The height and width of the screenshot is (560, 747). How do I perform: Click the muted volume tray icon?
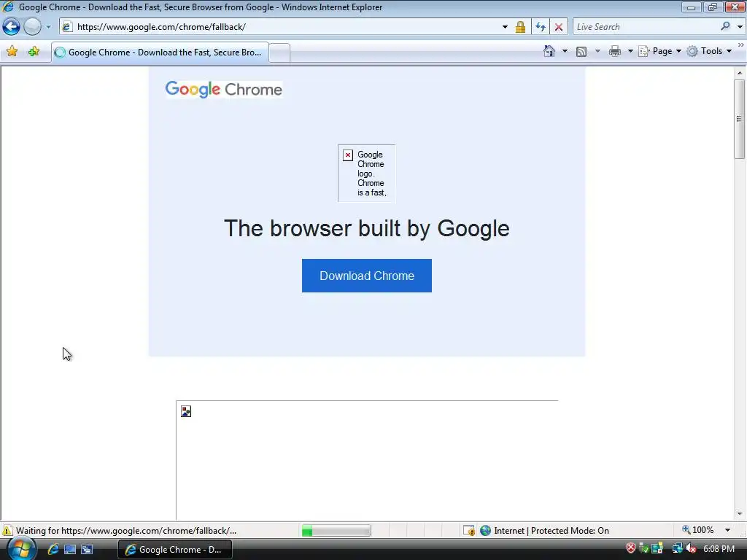tap(691, 548)
